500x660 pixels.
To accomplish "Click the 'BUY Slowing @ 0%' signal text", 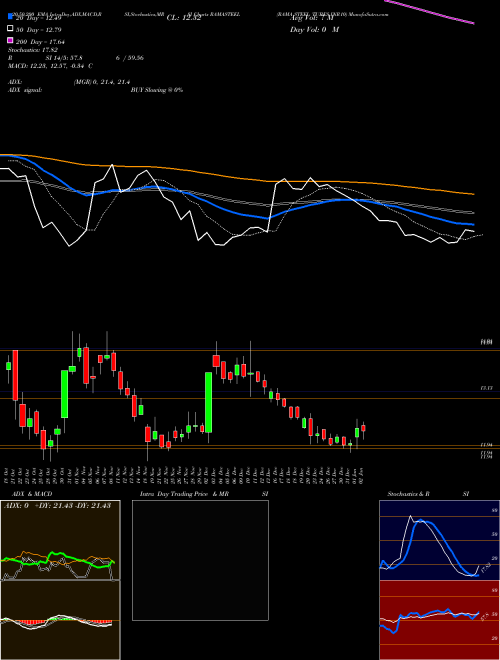I will (x=157, y=90).
